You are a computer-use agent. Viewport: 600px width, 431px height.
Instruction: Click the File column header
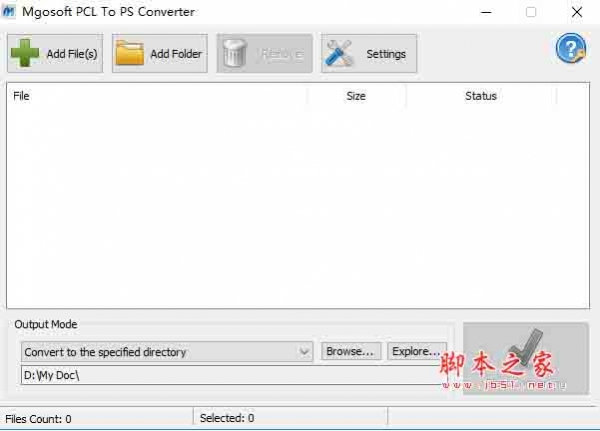pyautogui.click(x=157, y=96)
